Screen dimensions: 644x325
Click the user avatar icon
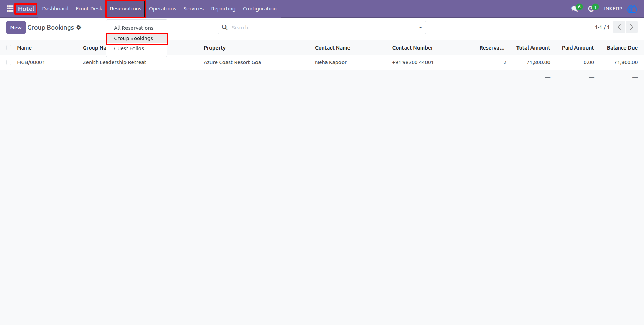click(632, 9)
